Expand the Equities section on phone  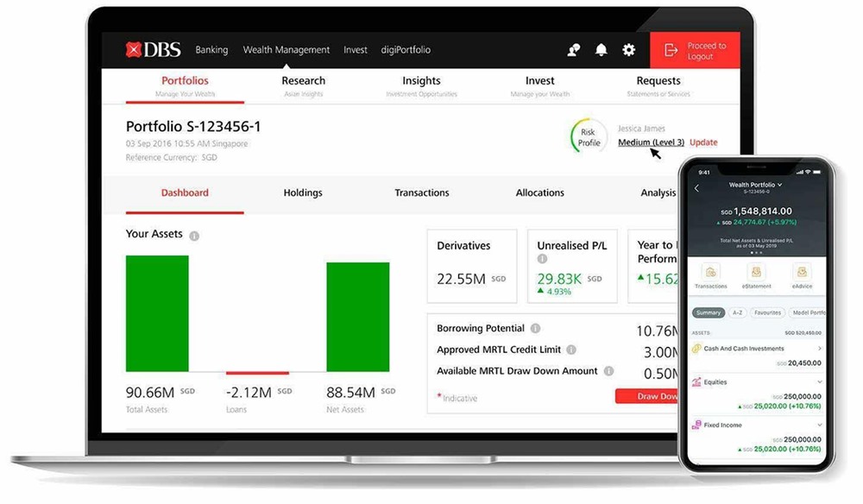coord(819,381)
